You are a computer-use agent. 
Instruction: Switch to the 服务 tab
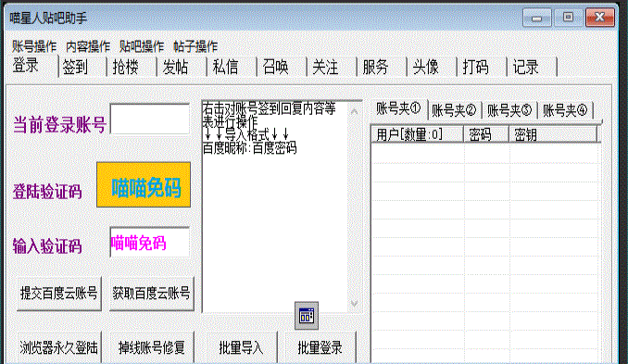[383, 67]
